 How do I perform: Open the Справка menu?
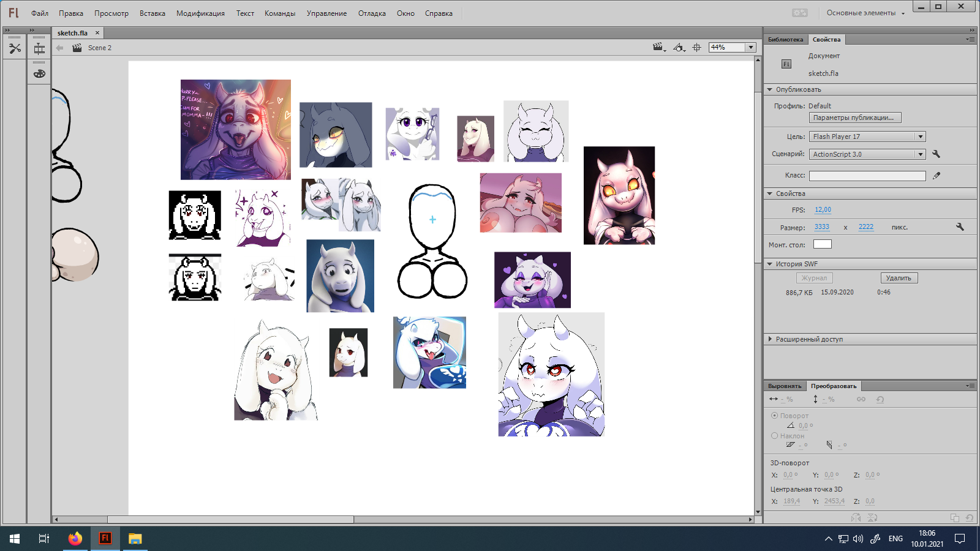(x=439, y=13)
